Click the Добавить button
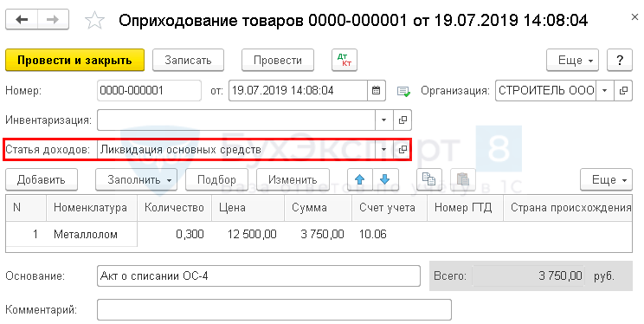This screenshot has height=324, width=644. click(x=42, y=179)
